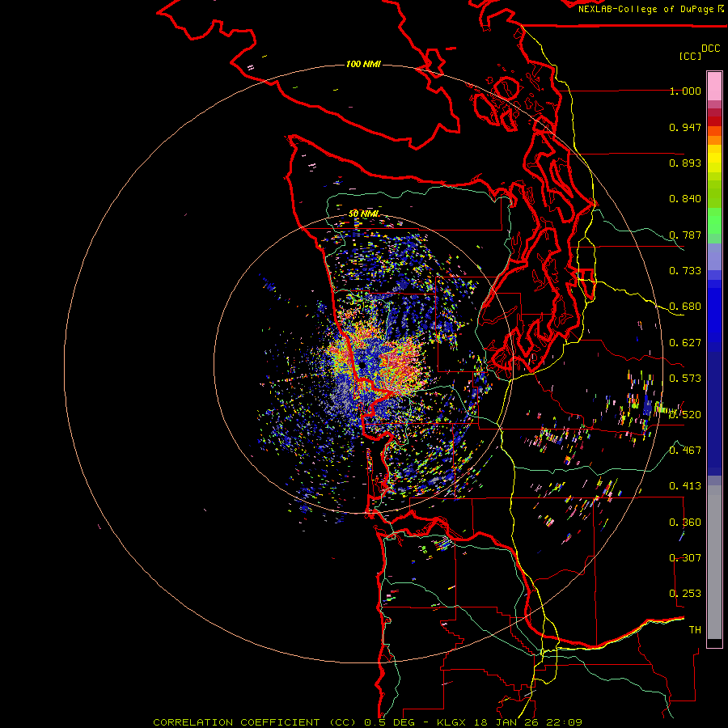Click the TH threshold label

point(695,629)
